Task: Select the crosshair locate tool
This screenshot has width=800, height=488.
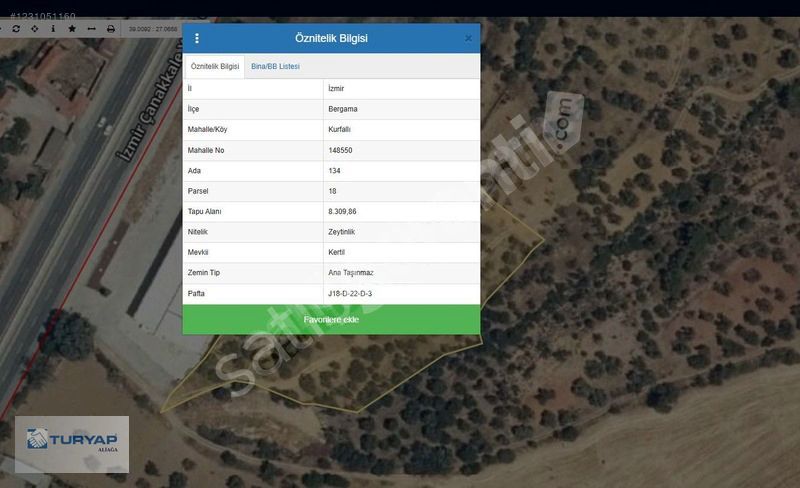Action: pos(35,29)
